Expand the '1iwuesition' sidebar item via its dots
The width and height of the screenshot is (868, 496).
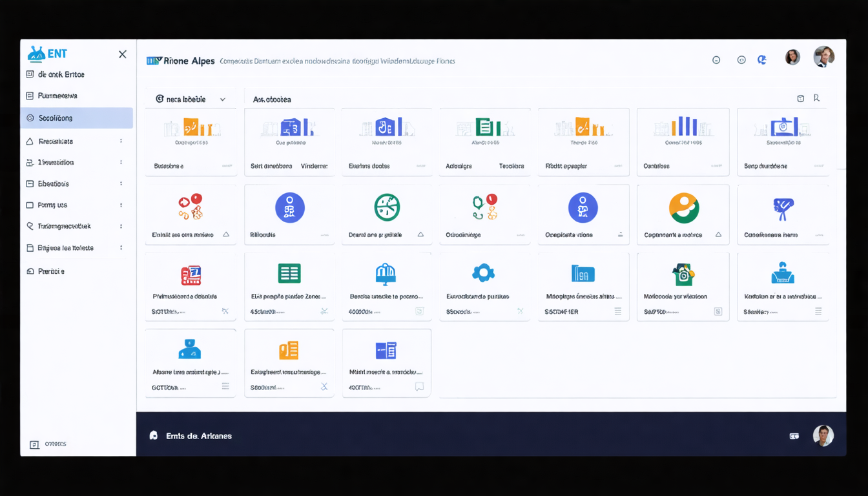(121, 162)
